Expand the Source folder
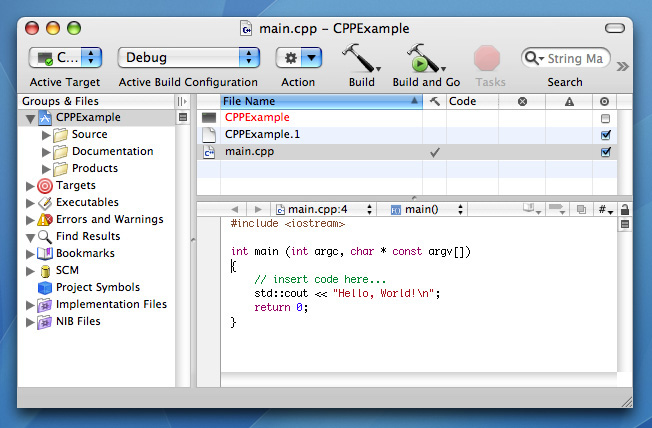 46,135
